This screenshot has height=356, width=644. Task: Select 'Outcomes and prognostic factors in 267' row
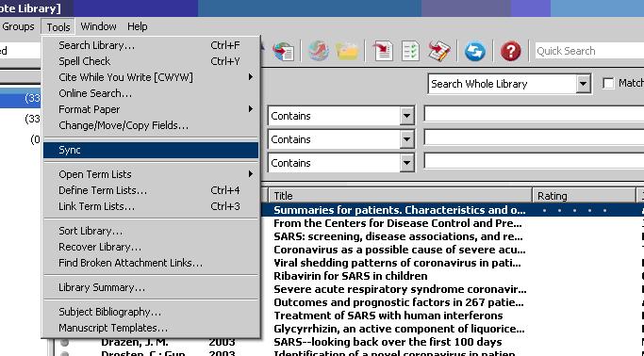coord(399,302)
